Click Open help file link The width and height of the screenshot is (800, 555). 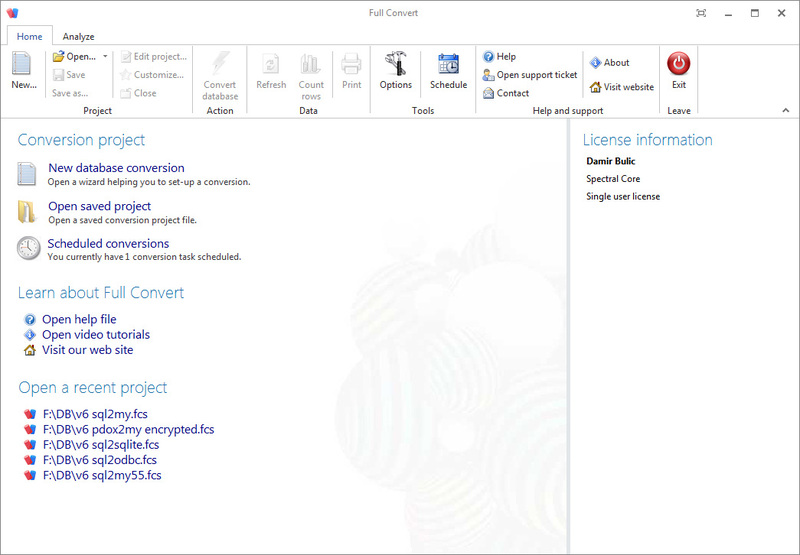(79, 319)
